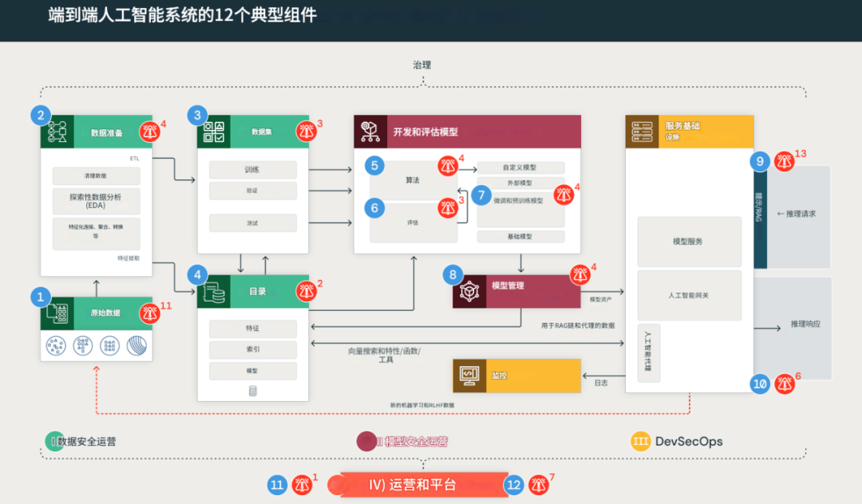This screenshot has width=862, height=504.
Task: Open the 目录 database stack icon
Action: 212,290
